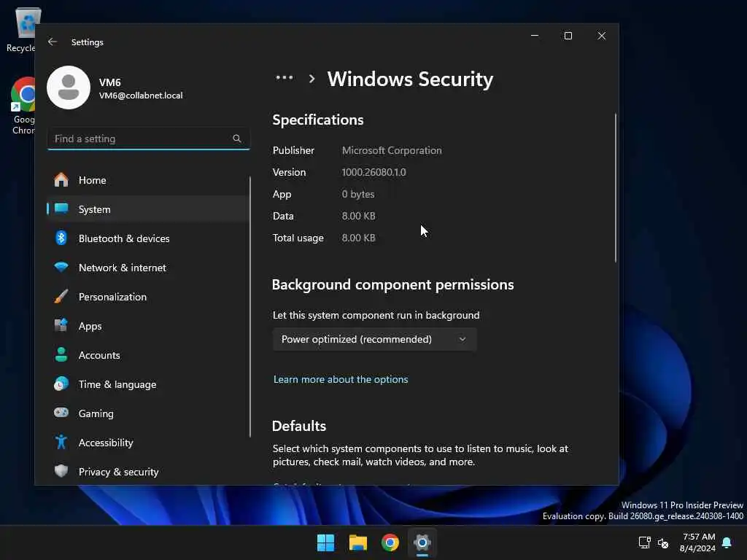The height and width of the screenshot is (560, 747).
Task: Click the Google Chrome desktop shortcut
Action: coord(23,106)
